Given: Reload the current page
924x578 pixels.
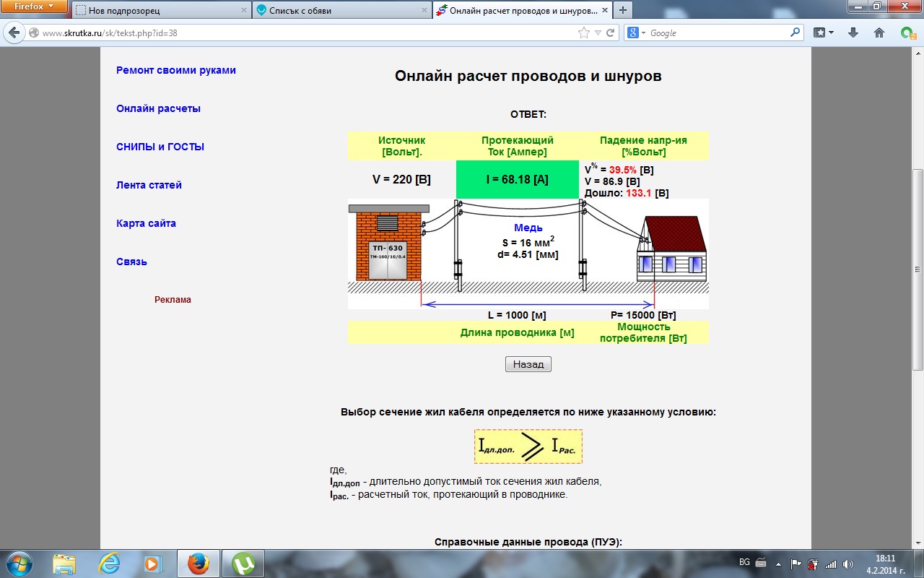Looking at the screenshot, I should (x=610, y=33).
